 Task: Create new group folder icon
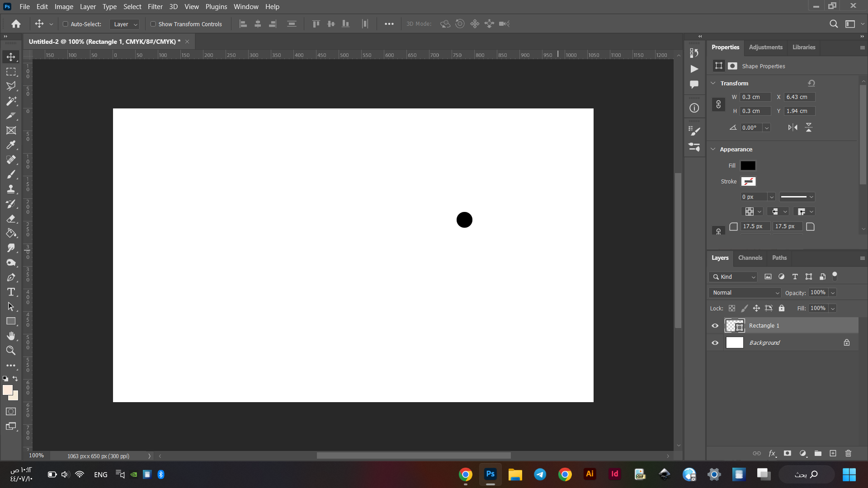pos(818,453)
